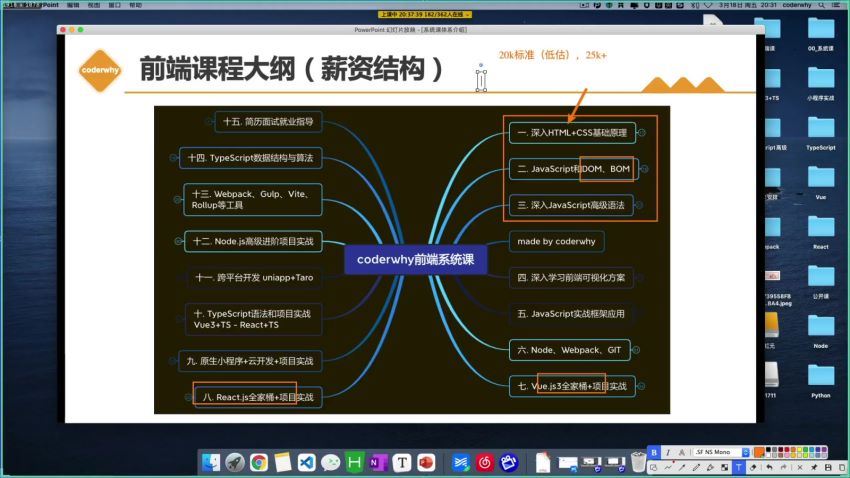Pin the screenshot with pushpin icon
850x478 pixels.
(814, 467)
